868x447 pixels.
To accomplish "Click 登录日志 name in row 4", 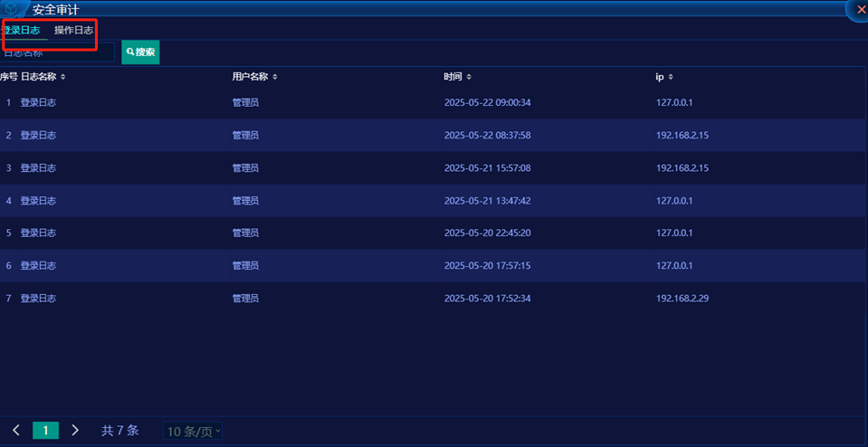I will click(x=38, y=200).
